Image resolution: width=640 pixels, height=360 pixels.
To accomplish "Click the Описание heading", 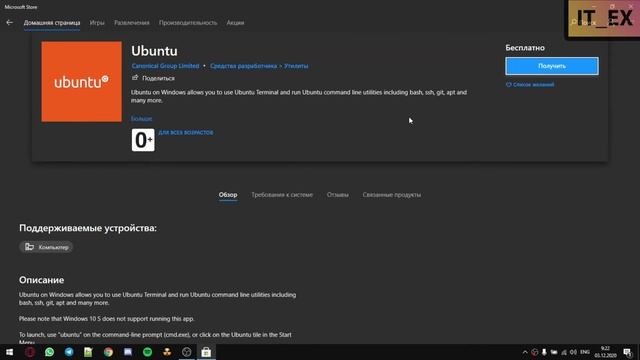I will click(x=42, y=280).
